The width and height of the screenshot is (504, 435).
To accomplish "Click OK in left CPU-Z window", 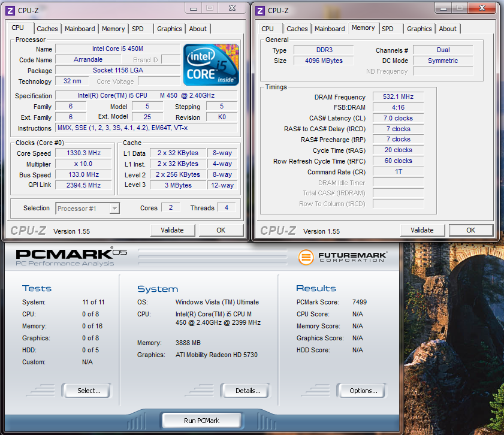I will tap(221, 230).
